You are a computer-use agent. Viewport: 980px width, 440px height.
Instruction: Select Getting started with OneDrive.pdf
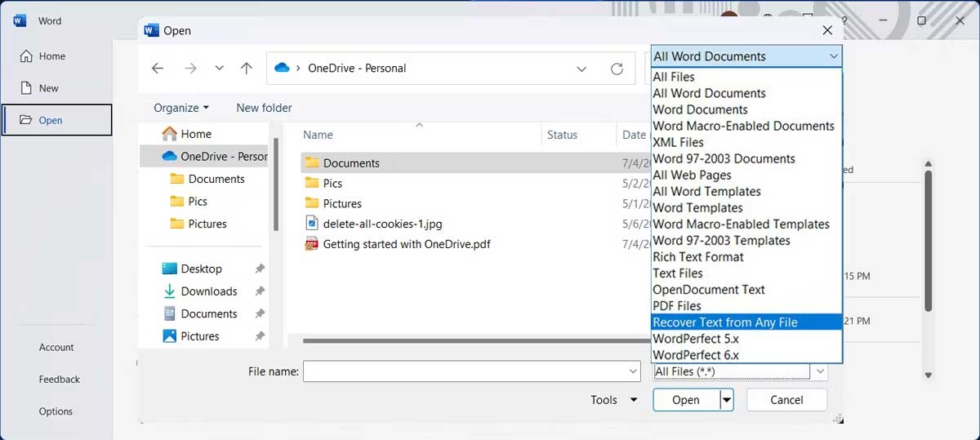pyautogui.click(x=406, y=244)
